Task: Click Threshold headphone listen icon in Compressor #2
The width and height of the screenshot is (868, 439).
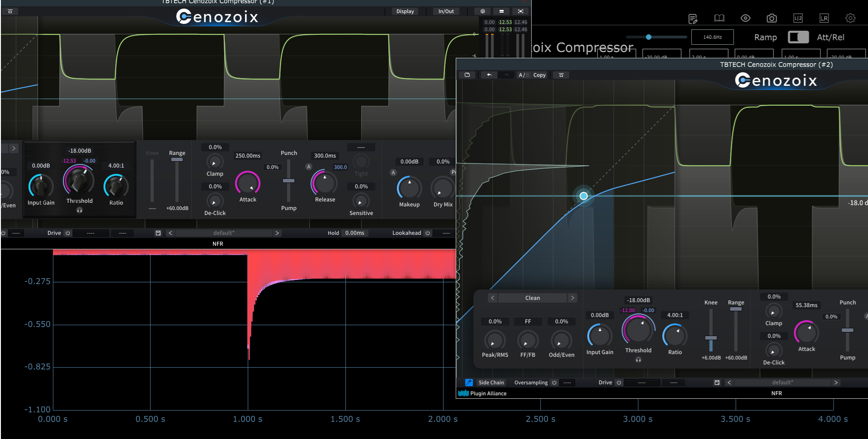Action: tap(638, 360)
